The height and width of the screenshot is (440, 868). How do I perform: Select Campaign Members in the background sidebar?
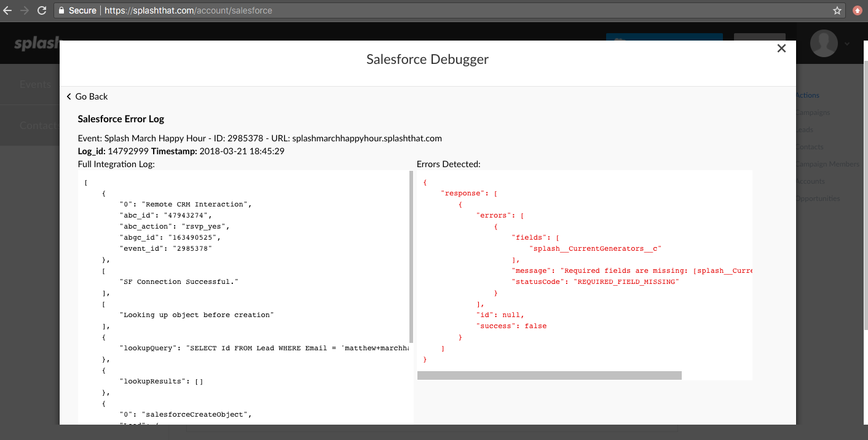827,164
